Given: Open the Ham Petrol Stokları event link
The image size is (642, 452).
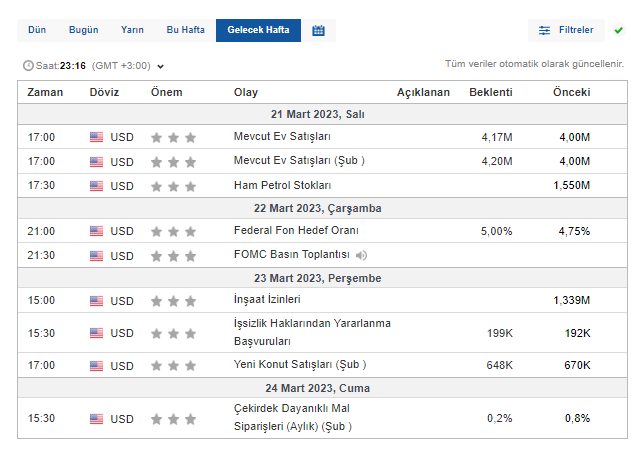Looking at the screenshot, I should (282, 186).
